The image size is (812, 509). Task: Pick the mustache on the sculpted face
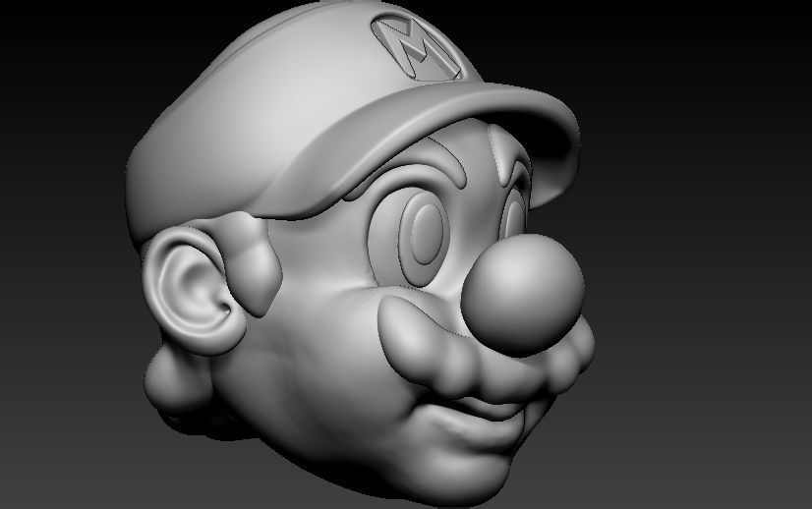coord(485,352)
